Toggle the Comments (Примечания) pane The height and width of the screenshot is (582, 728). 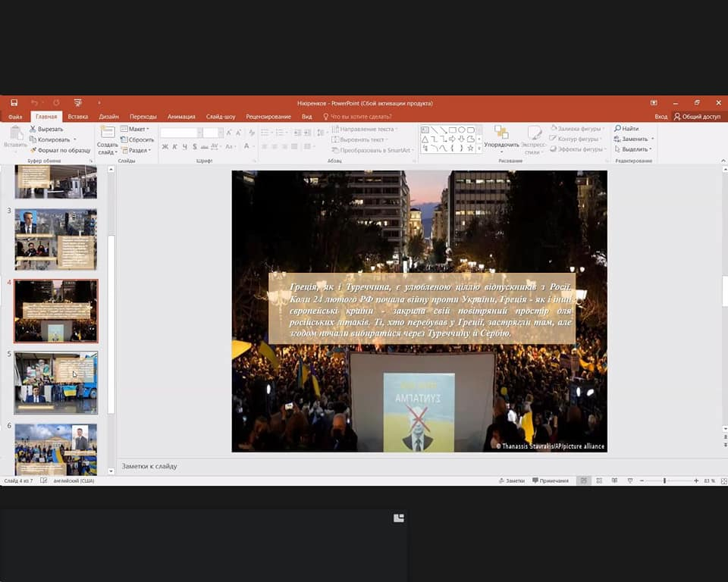(551, 480)
